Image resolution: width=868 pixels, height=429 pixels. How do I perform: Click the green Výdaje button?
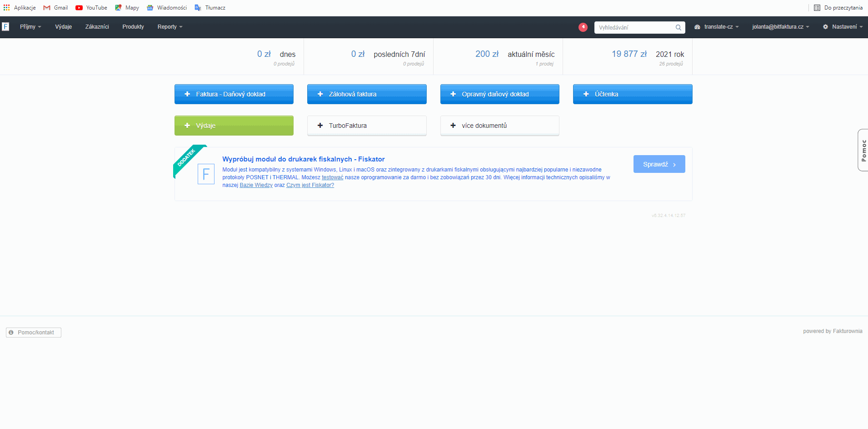pos(234,126)
